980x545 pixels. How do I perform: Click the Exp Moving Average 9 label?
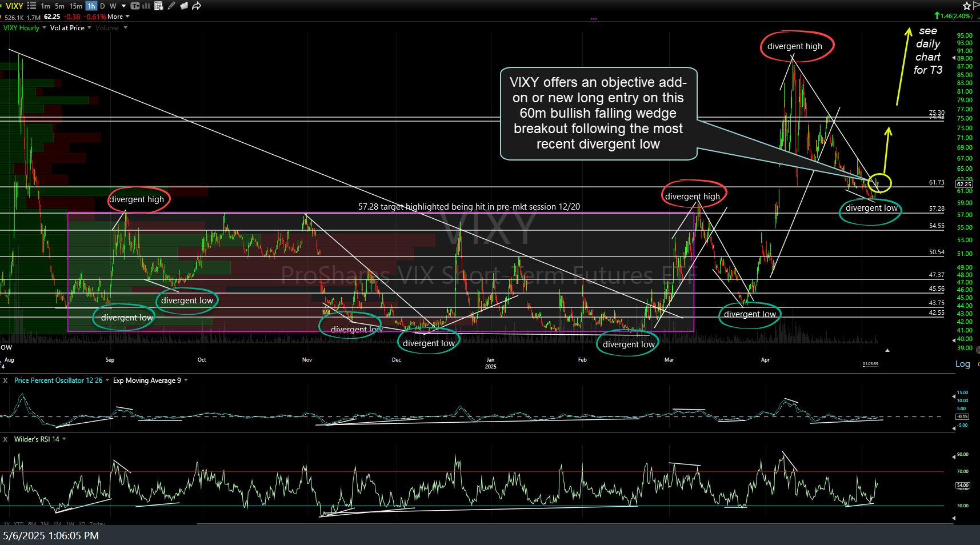147,380
